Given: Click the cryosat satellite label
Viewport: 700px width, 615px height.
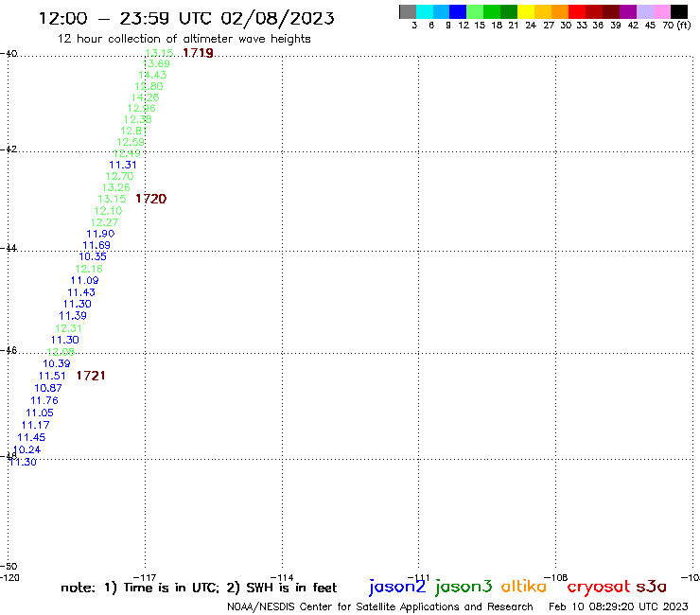Looking at the screenshot, I should coord(599,588).
